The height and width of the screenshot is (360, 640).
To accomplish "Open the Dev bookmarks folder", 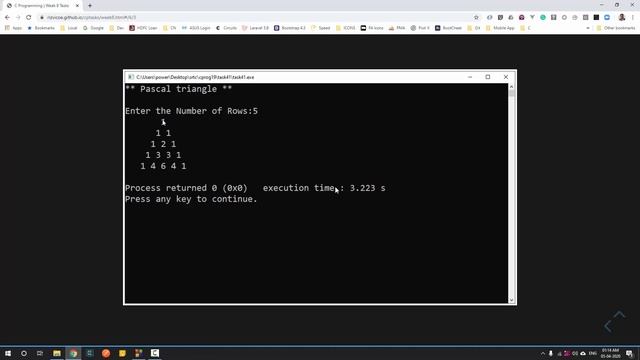I will coord(117,28).
